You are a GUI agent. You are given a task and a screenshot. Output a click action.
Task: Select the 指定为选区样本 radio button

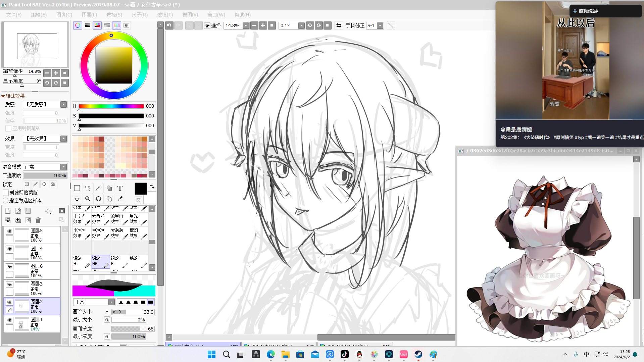(x=6, y=201)
